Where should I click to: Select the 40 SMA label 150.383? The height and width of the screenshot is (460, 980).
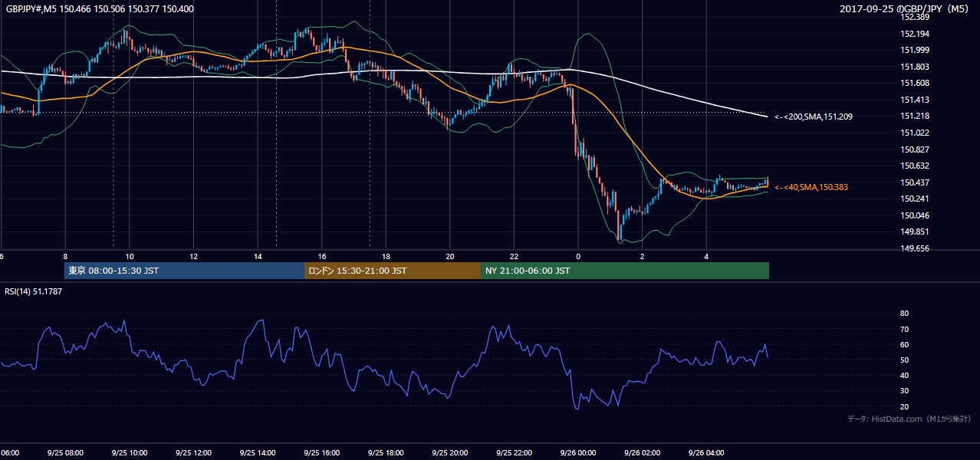pos(813,187)
